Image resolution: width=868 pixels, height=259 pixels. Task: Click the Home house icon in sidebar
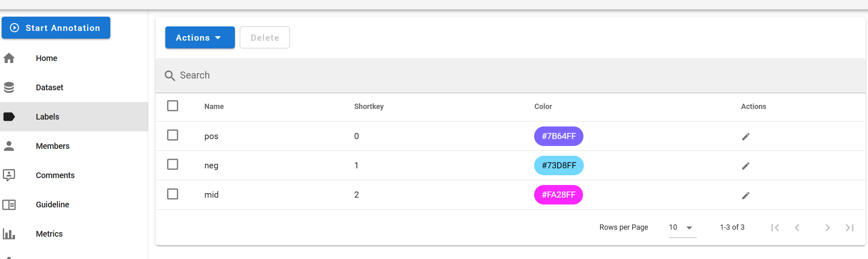[9, 58]
